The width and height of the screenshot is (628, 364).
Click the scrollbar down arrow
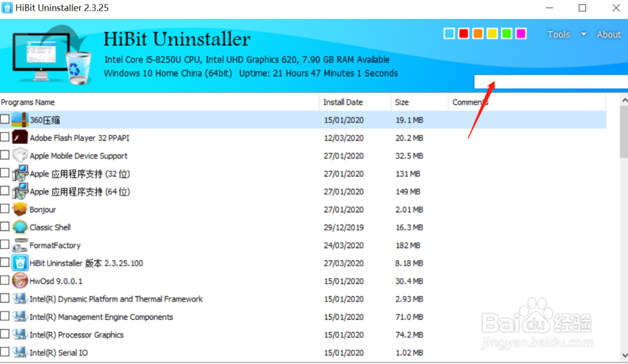(624, 355)
